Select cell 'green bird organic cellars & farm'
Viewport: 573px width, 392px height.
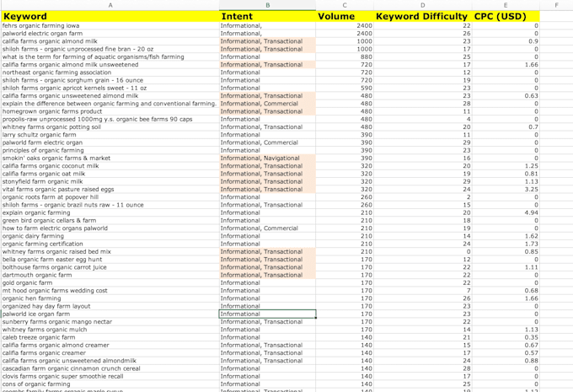(110, 221)
